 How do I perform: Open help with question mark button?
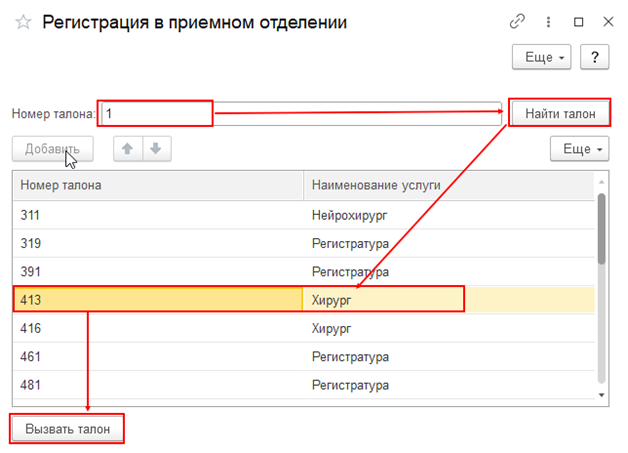tap(594, 57)
